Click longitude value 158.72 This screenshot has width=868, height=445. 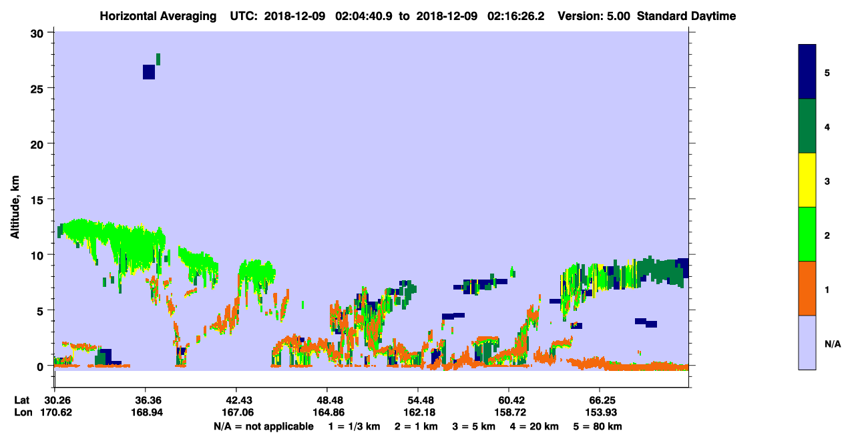coord(509,412)
